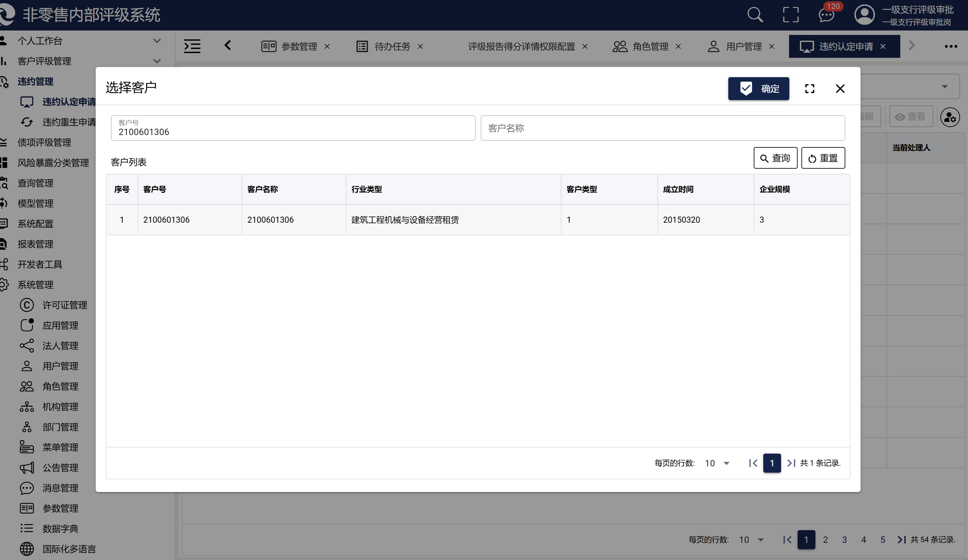Viewport: 968px width, 560px height.
Task: Switch to the 待办任务 tab
Action: [x=392, y=46]
